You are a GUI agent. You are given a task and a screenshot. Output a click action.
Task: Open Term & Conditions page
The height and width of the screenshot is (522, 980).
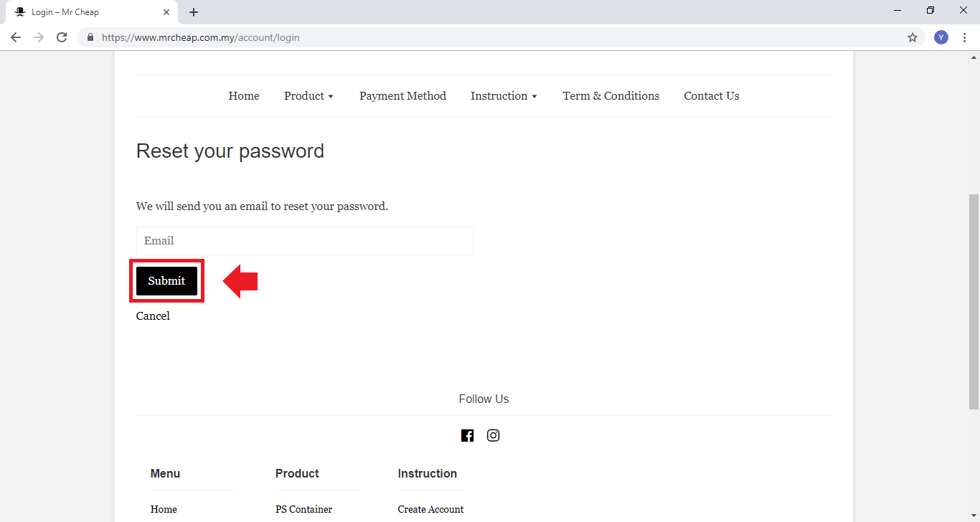(611, 96)
